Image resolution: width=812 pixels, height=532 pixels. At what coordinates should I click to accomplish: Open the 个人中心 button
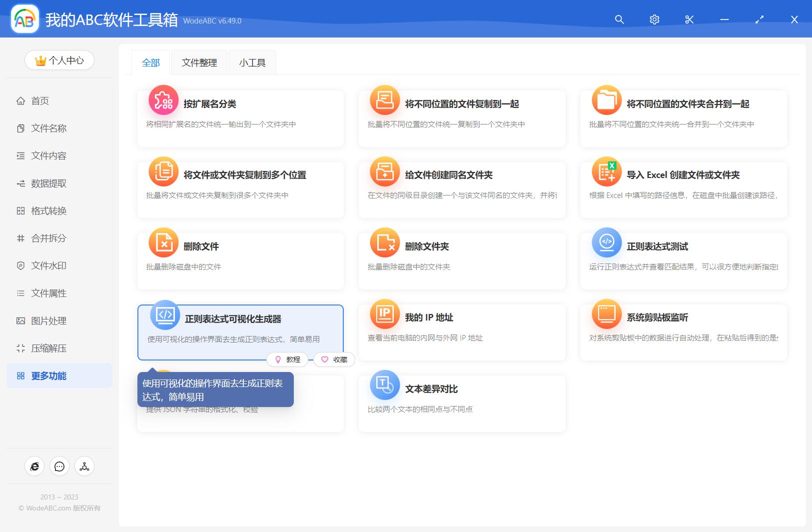[59, 60]
